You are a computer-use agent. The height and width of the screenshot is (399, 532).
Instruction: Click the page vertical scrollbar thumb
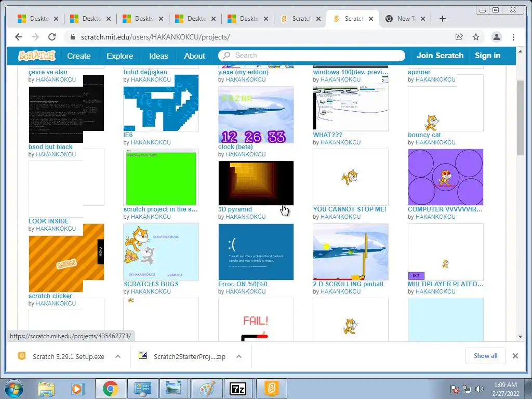point(520,118)
